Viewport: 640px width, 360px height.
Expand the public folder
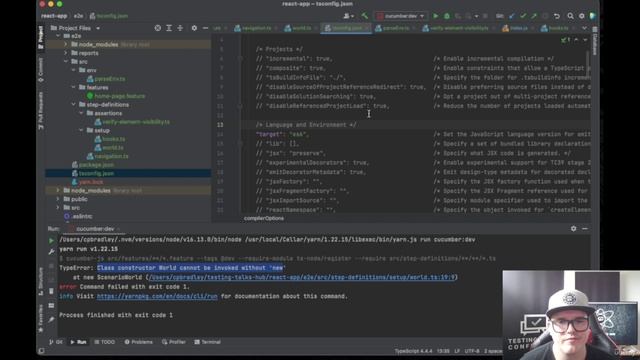point(58,199)
